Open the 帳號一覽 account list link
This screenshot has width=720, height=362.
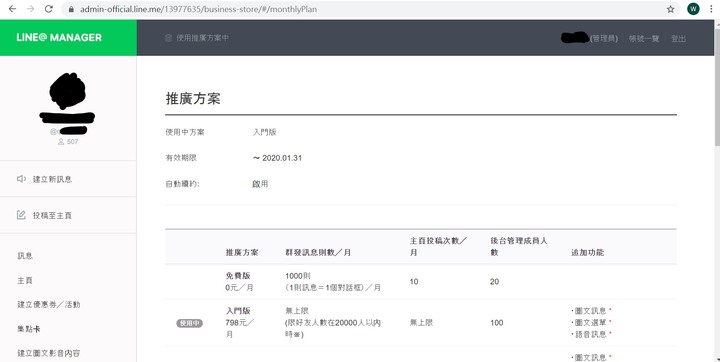(x=644, y=39)
